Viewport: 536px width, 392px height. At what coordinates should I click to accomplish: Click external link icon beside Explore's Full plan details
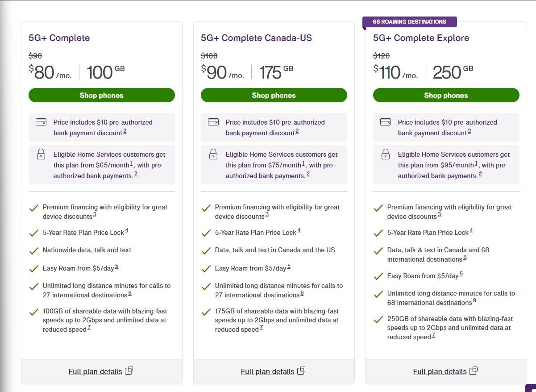[x=474, y=370]
